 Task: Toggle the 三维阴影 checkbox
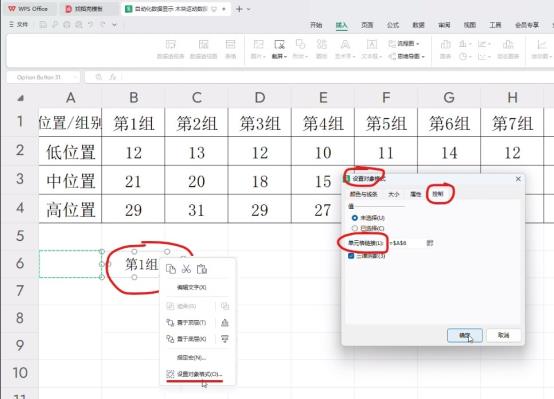point(351,256)
